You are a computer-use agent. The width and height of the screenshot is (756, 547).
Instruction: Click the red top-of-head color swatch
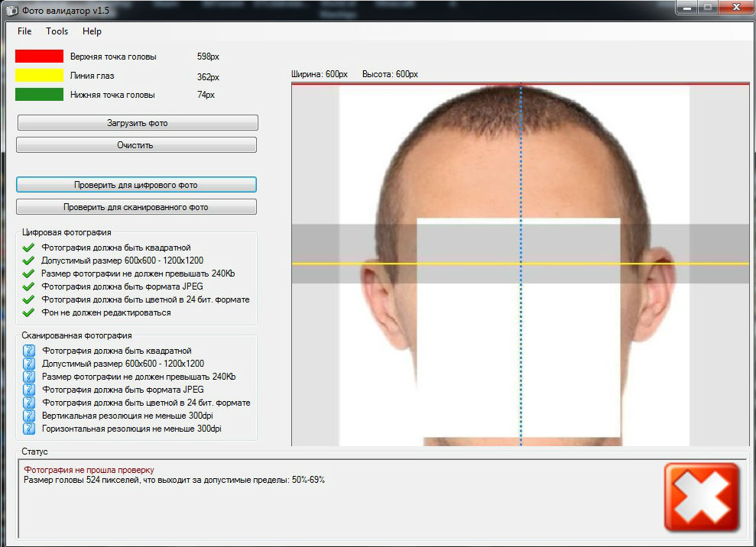[39, 56]
